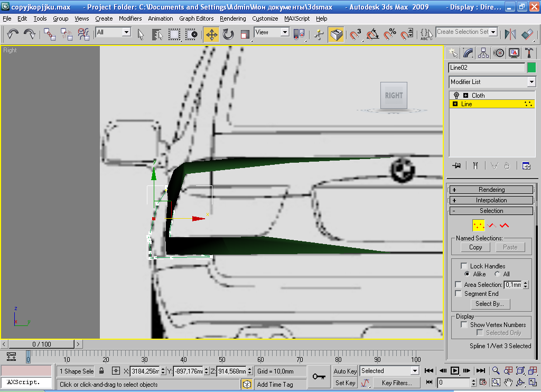Switch to the Utilities hammer panel

click(x=529, y=53)
